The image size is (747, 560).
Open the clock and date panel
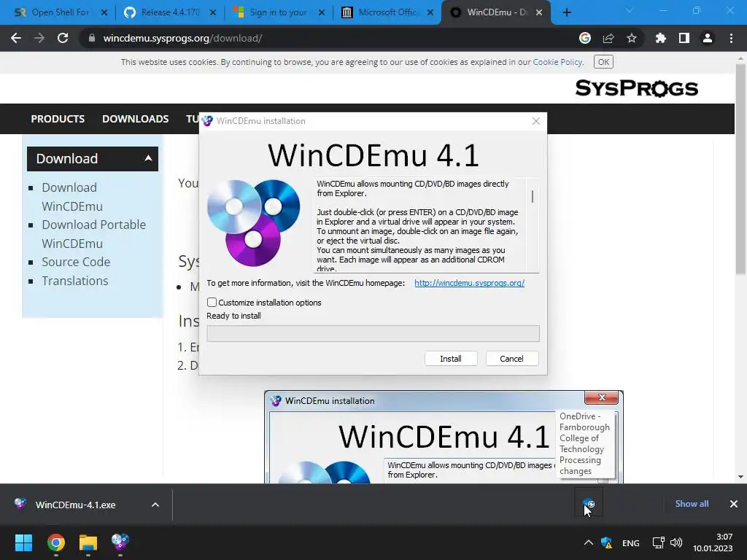click(x=713, y=542)
